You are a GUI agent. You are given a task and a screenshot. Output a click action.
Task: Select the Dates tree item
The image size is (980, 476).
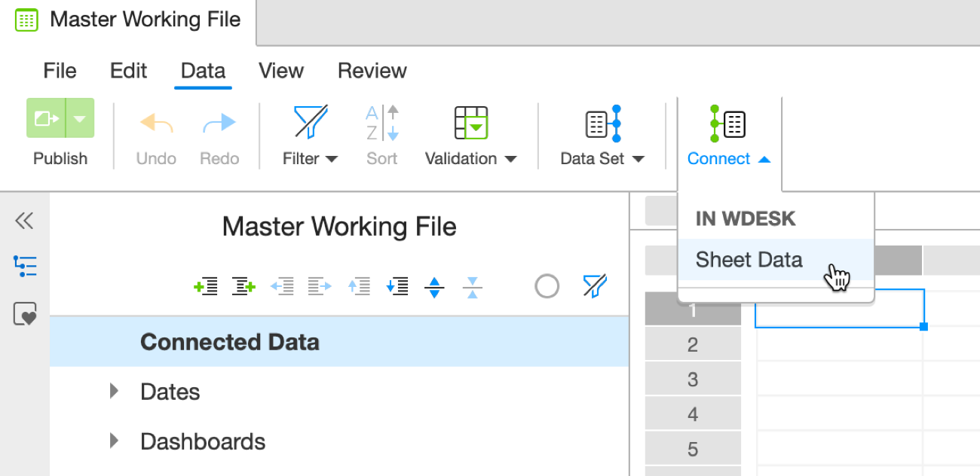170,392
